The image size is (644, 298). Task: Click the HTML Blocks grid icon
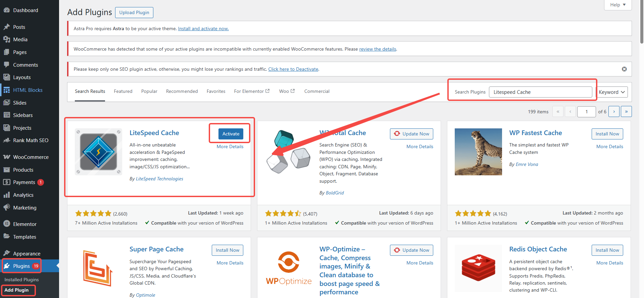click(x=7, y=90)
